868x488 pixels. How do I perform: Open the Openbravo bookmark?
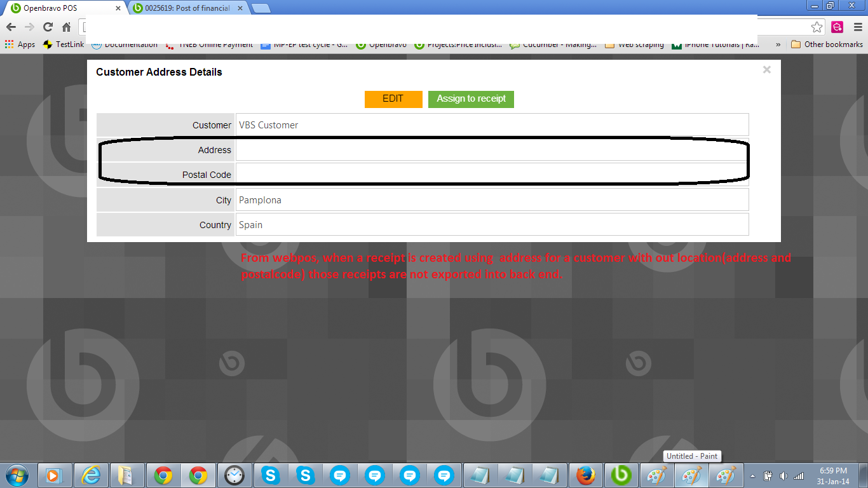coord(381,44)
